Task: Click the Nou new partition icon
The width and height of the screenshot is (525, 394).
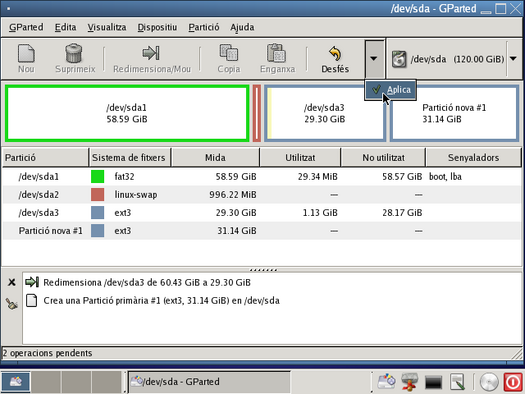Action: coord(26,54)
